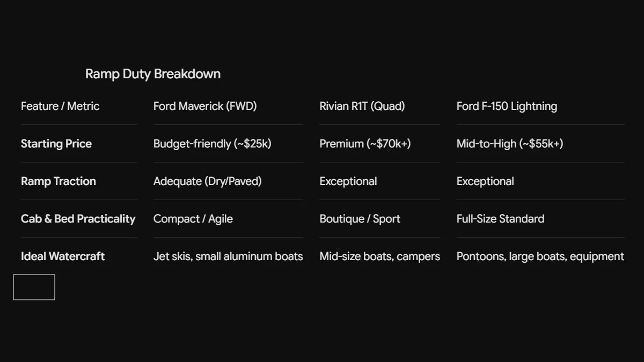Click the 'Feature / Metric' column header

pos(60,106)
